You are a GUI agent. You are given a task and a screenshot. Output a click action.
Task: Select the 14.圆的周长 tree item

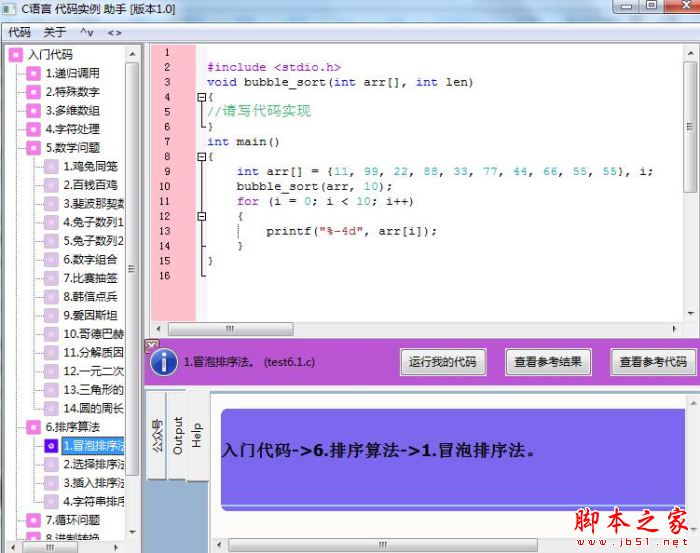[x=93, y=408]
